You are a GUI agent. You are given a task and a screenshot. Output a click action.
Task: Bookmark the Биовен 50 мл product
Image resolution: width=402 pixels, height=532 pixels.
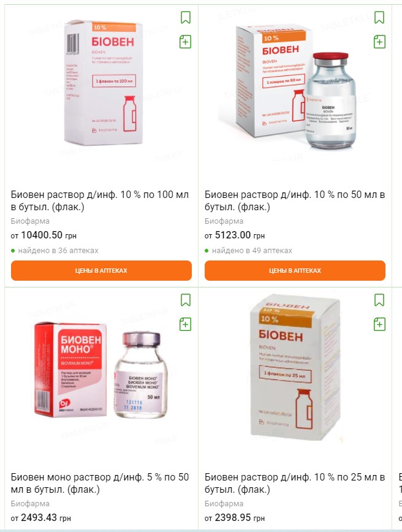(x=379, y=17)
